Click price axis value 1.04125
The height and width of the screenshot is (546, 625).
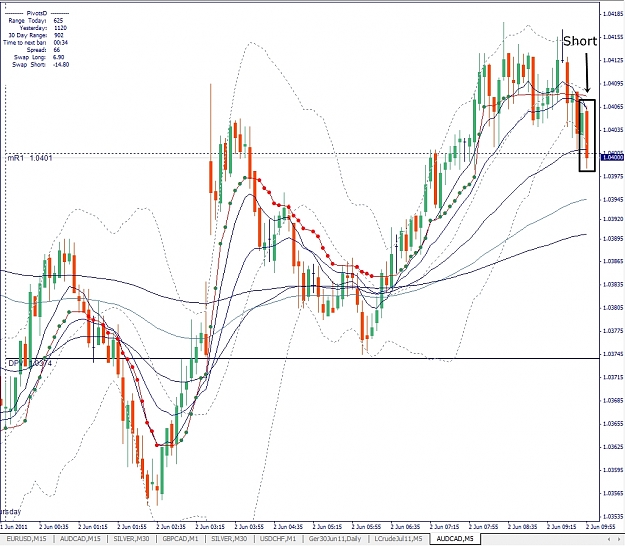point(613,60)
